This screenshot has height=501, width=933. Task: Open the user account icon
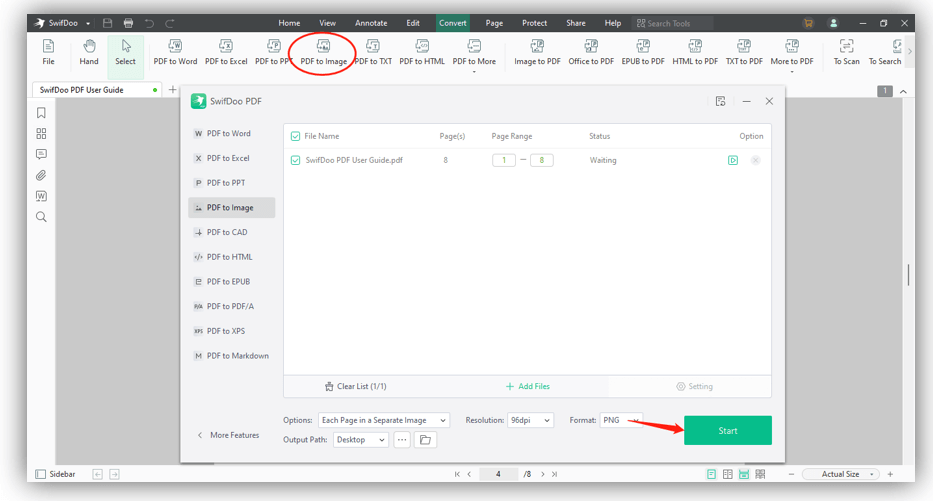pyautogui.click(x=834, y=23)
